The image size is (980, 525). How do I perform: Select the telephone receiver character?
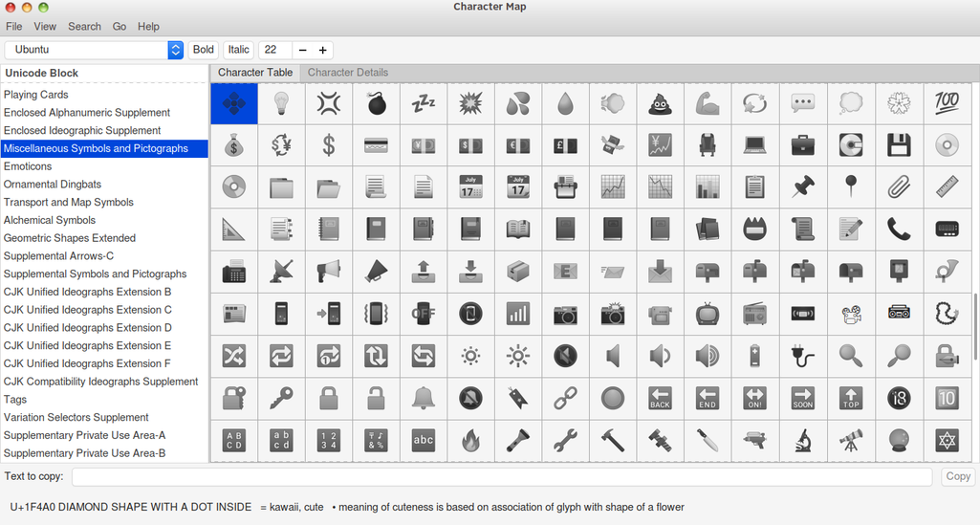pyautogui.click(x=898, y=230)
